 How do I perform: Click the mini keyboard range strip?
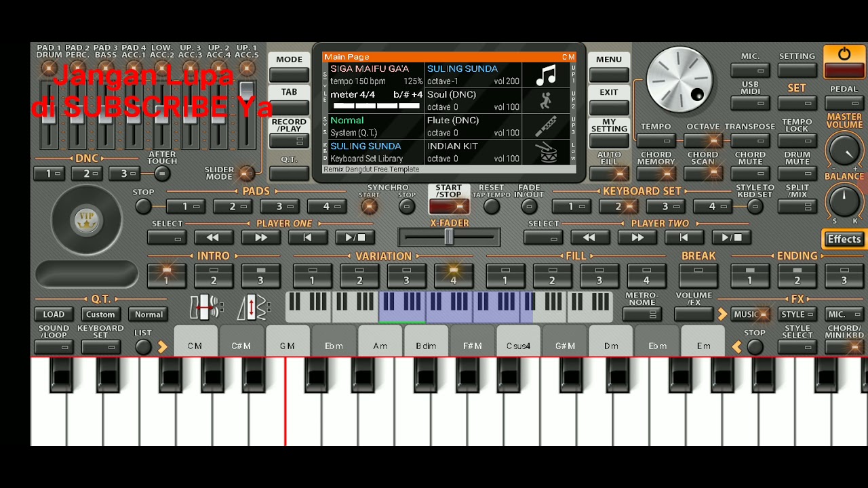click(x=449, y=308)
